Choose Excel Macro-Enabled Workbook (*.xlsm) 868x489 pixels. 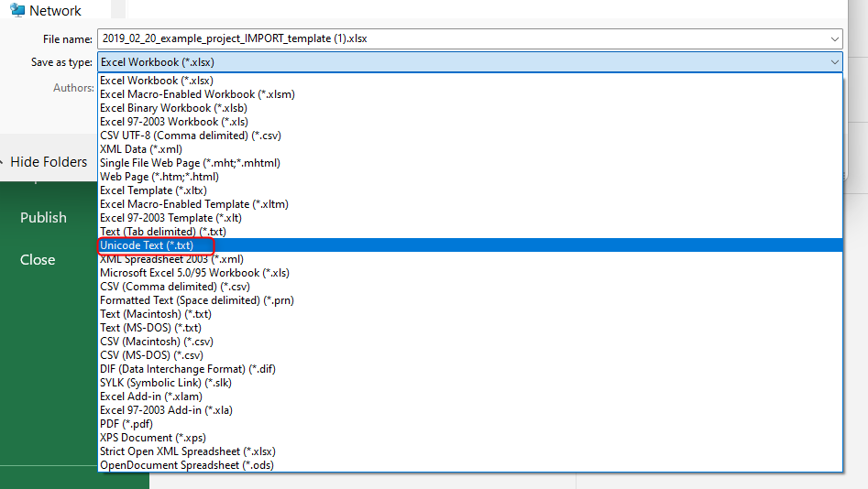pos(197,94)
